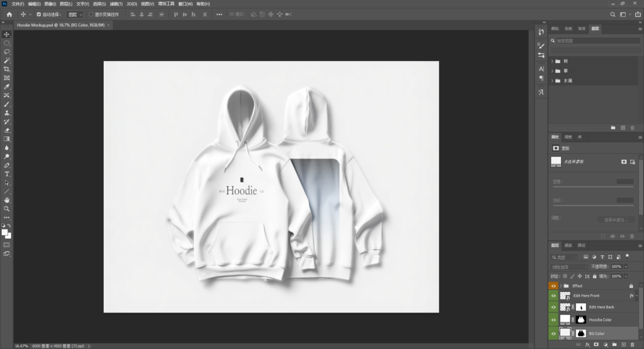Expand the Effect layer group

pos(560,285)
